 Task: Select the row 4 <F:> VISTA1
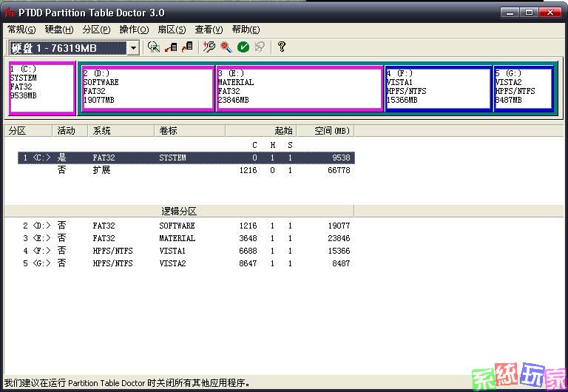point(186,251)
